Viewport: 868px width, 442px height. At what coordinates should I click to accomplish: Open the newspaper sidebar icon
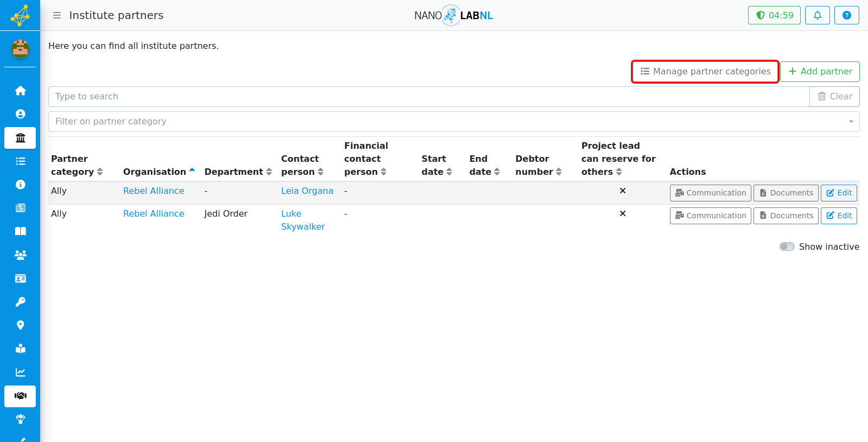(20, 208)
